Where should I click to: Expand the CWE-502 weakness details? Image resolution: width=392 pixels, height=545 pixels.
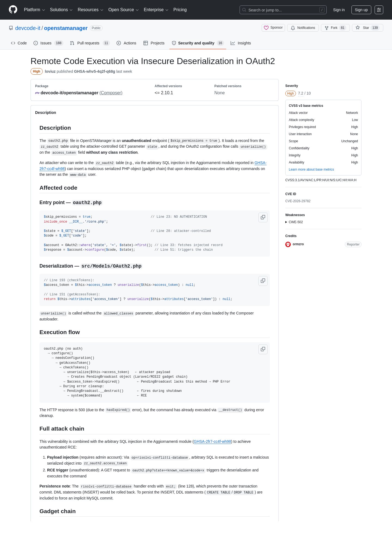[294, 222]
